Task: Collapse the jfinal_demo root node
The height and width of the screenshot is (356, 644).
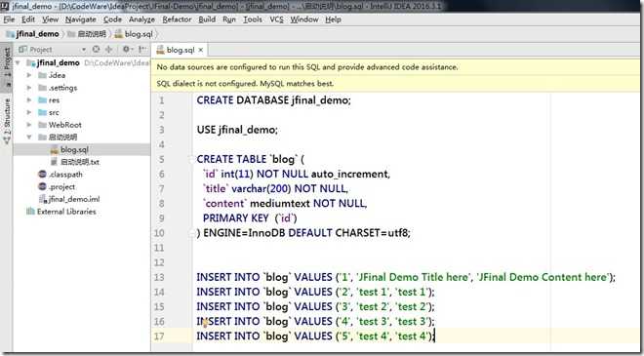Action: [18, 62]
